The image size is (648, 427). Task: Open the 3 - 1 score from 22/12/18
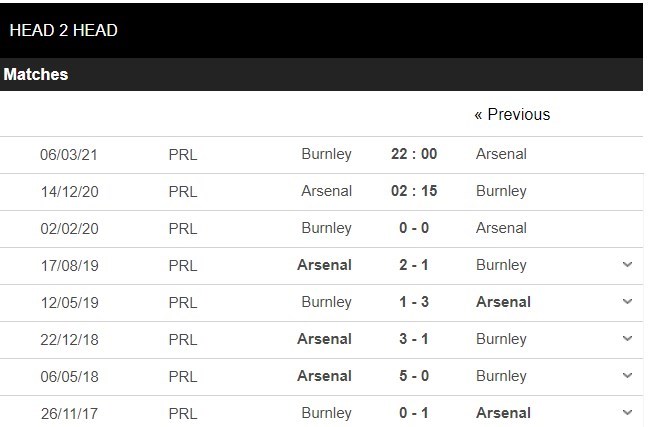point(414,339)
